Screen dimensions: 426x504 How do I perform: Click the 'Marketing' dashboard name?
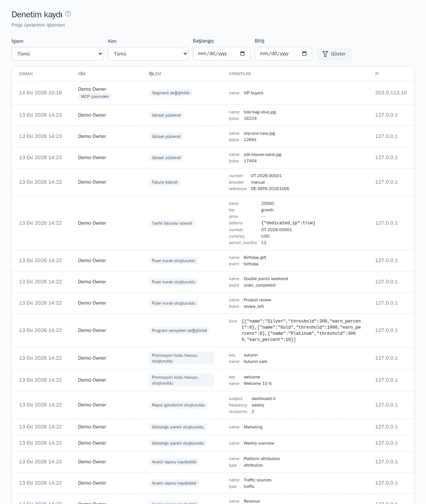(253, 427)
